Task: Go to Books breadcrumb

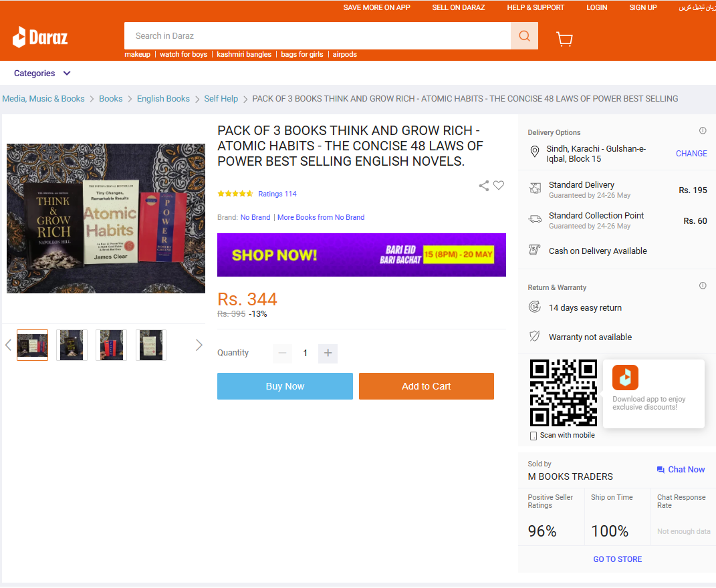Action: pyautogui.click(x=110, y=99)
